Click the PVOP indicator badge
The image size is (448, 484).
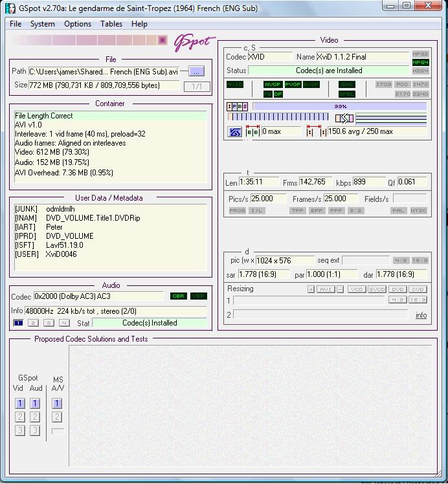point(293,85)
